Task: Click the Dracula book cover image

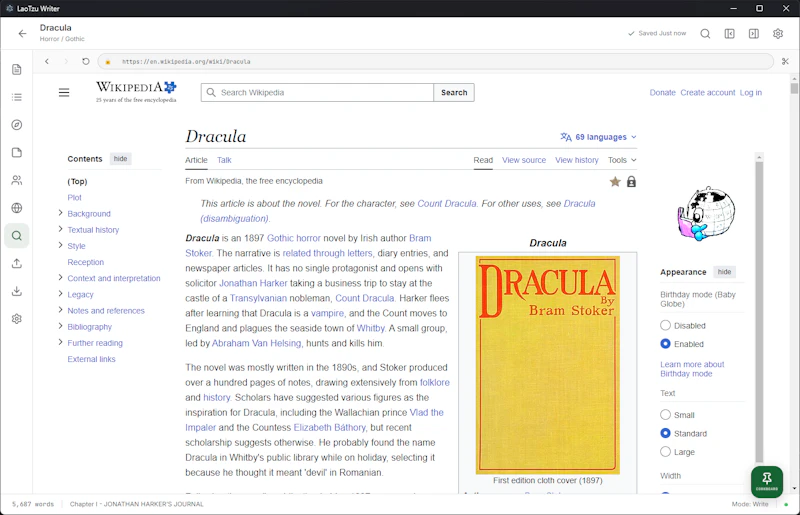Action: (548, 365)
